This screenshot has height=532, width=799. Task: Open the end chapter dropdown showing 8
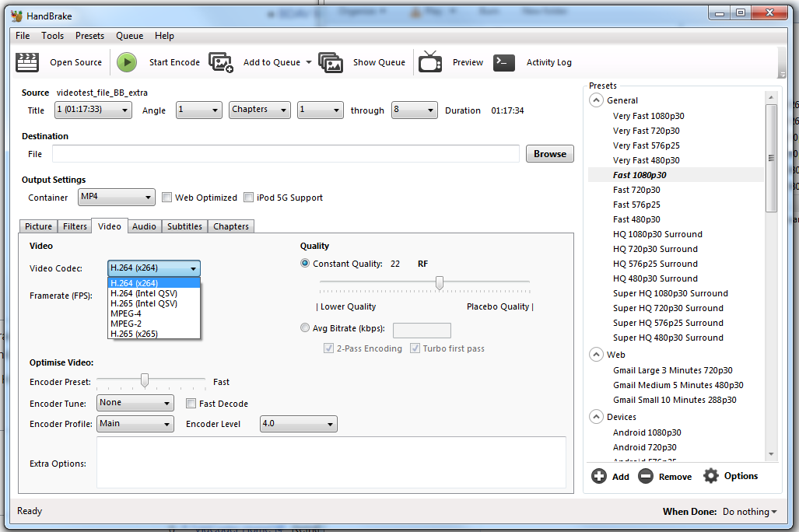414,110
